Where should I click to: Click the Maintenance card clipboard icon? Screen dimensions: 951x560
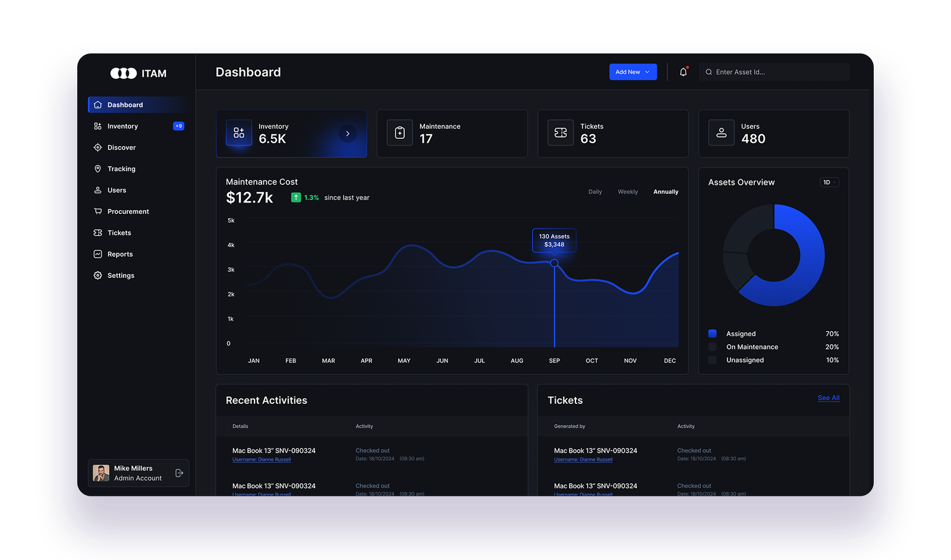[x=400, y=133]
